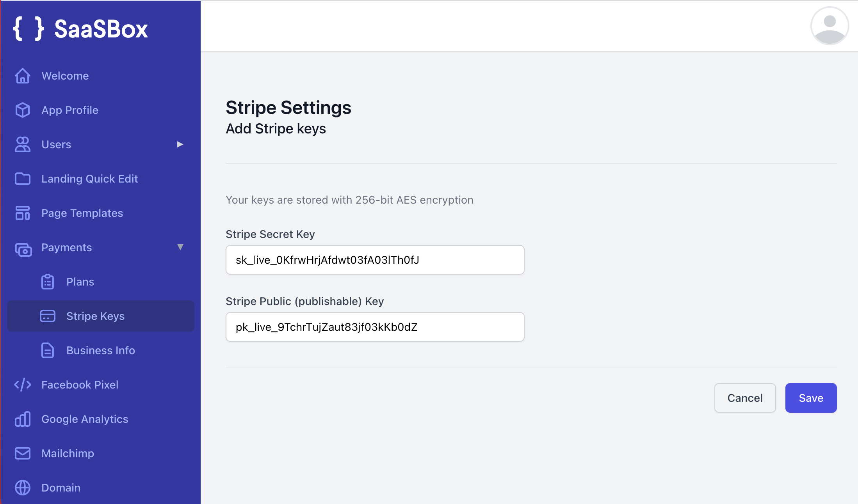This screenshot has height=504, width=858.
Task: Click the Welcome home icon
Action: click(23, 76)
